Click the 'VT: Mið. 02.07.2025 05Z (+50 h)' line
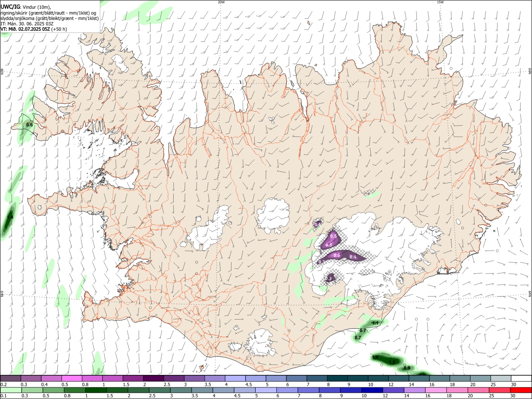This screenshot has height=399, width=532. [x=34, y=29]
